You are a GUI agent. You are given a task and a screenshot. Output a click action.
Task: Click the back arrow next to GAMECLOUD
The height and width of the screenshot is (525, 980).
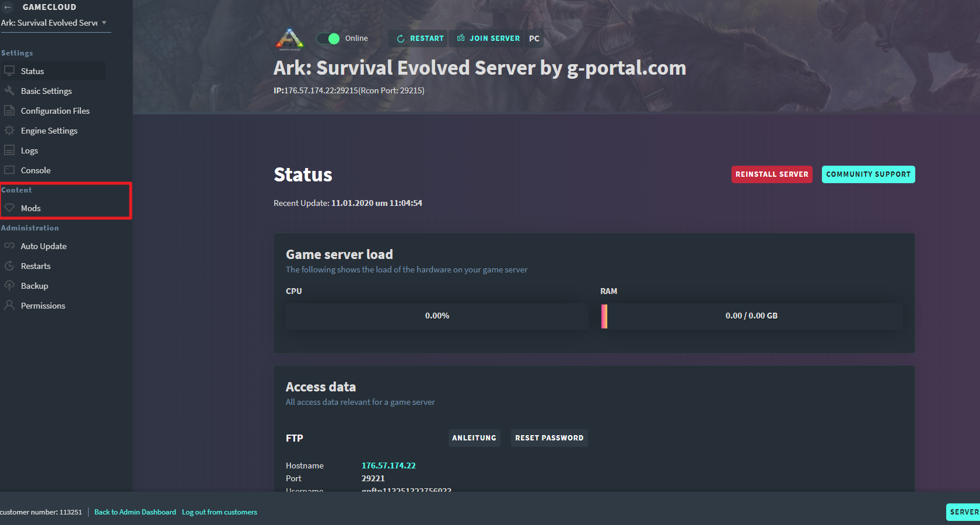pos(7,7)
